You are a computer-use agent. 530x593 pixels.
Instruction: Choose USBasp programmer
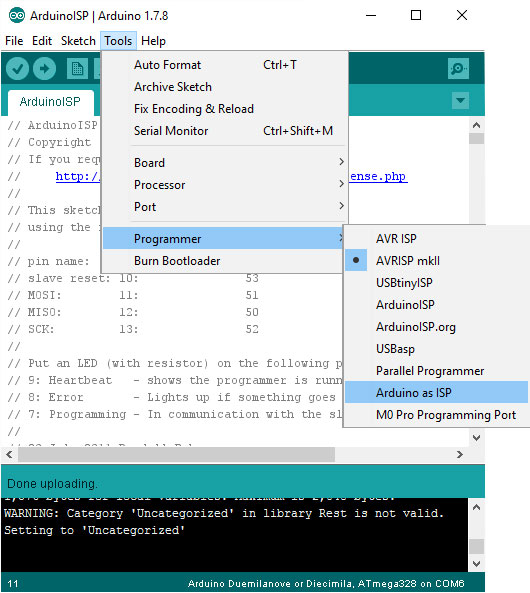436,349
